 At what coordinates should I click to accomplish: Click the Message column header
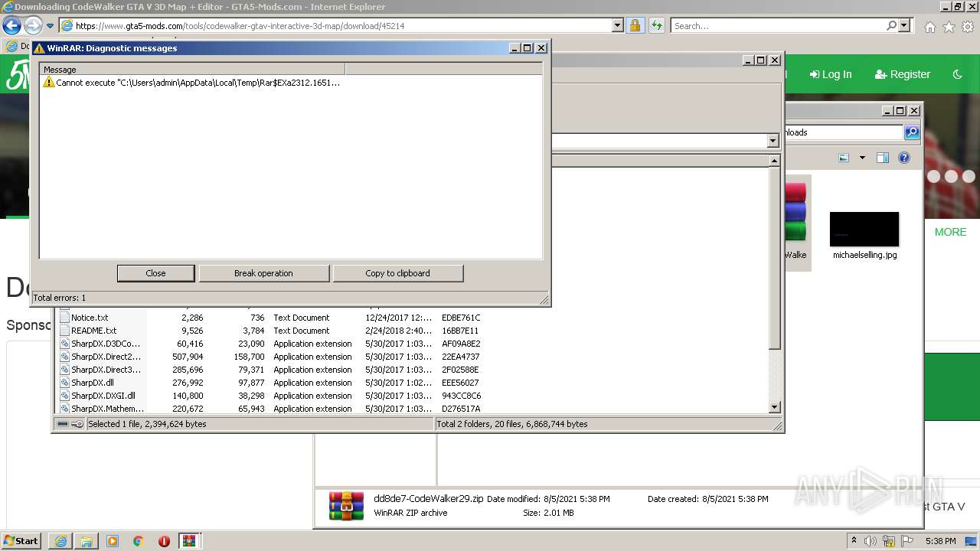[192, 70]
